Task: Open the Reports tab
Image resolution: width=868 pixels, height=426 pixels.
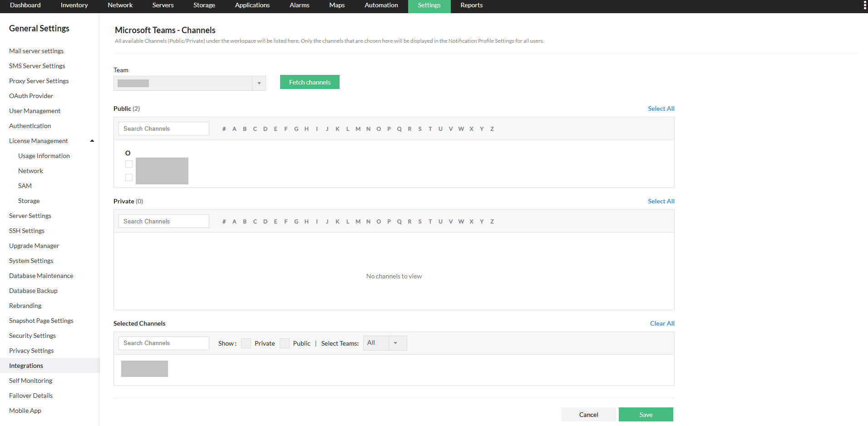Action: pos(472,5)
